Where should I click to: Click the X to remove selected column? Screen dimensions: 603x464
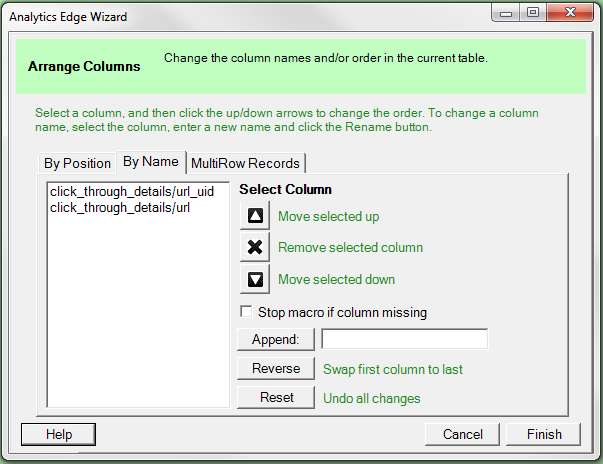tap(255, 247)
